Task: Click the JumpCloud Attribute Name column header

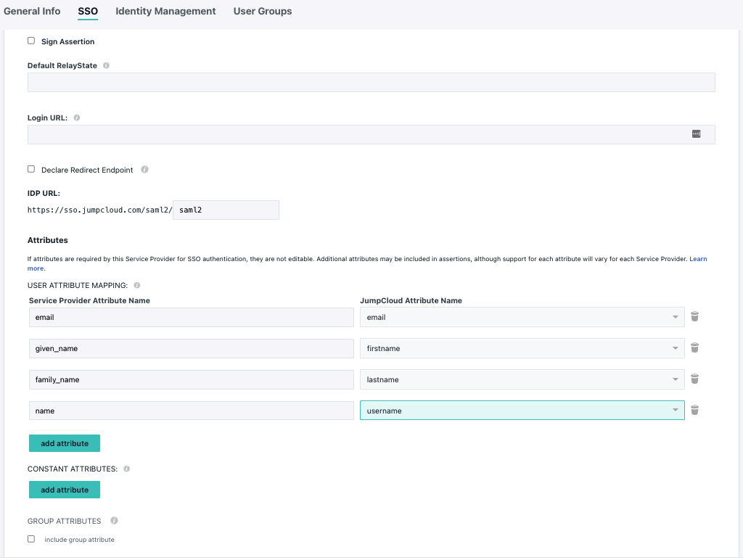Action: pos(411,300)
